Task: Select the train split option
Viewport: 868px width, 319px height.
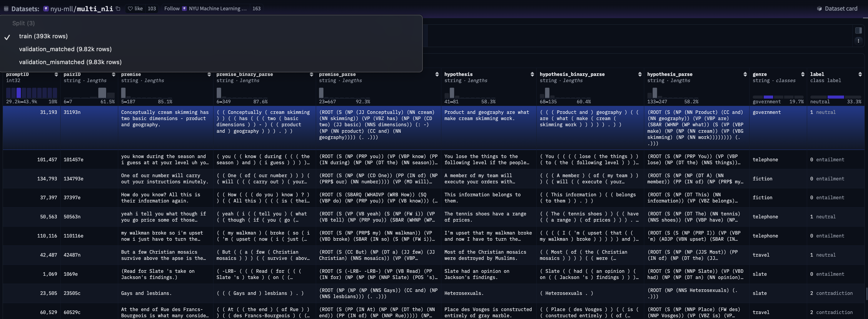Action: coord(43,36)
